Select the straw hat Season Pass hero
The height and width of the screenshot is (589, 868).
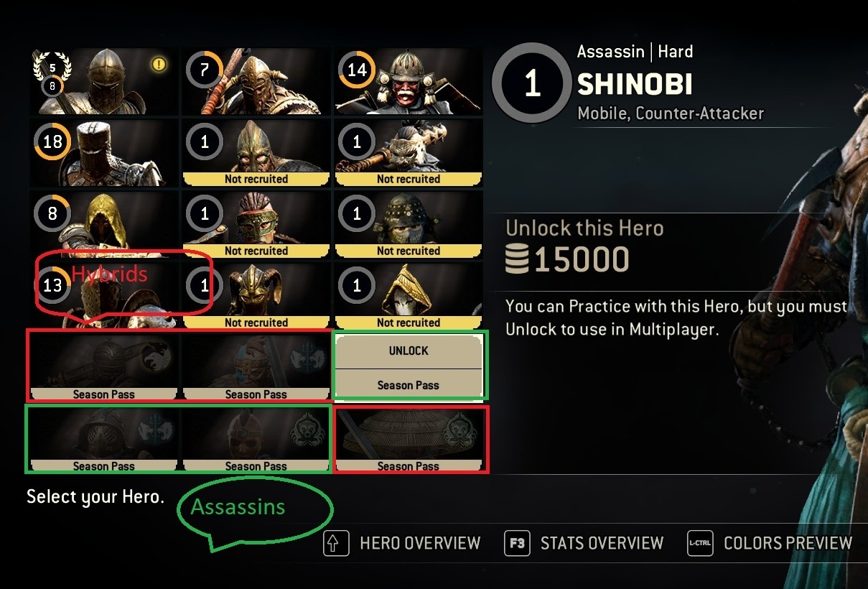[408, 440]
